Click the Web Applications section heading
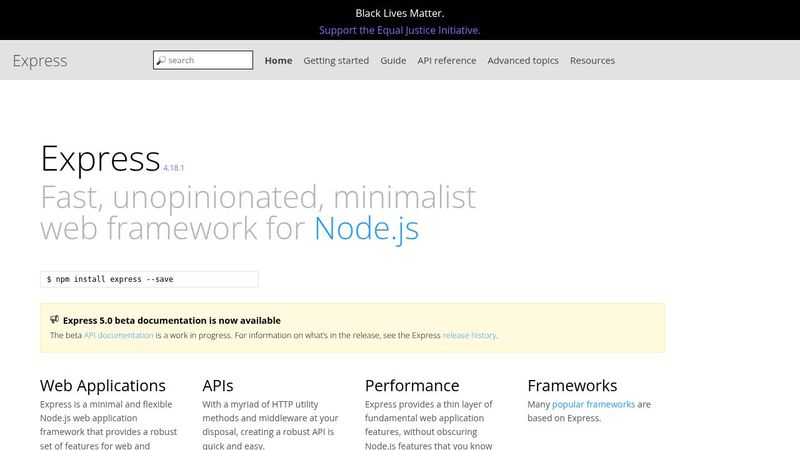The image size is (800, 450). click(x=103, y=385)
